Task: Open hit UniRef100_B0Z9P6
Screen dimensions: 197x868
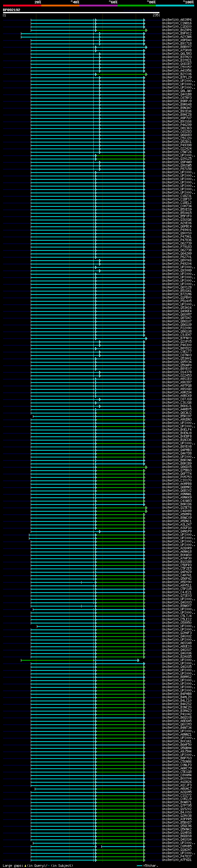Action: [x=177, y=30]
